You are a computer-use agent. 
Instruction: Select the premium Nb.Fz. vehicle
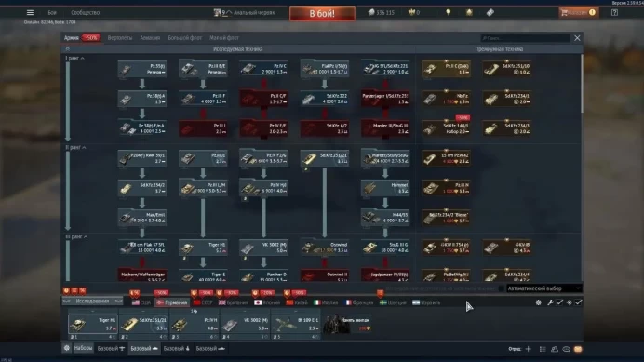446,99
